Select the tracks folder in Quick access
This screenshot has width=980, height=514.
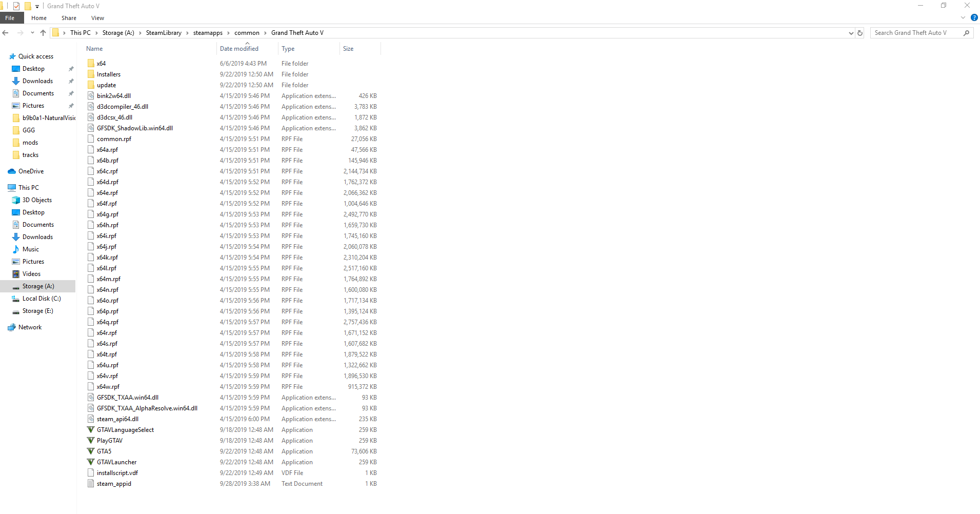pos(30,155)
